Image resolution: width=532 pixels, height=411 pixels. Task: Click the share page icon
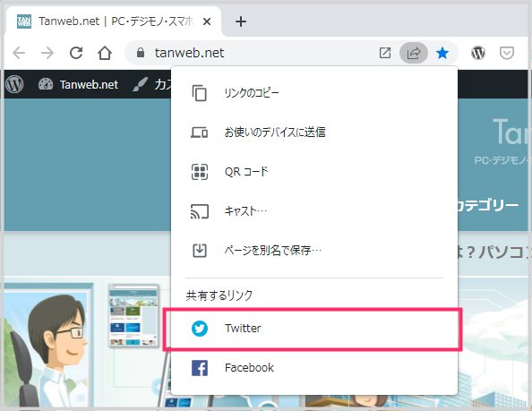(x=414, y=53)
